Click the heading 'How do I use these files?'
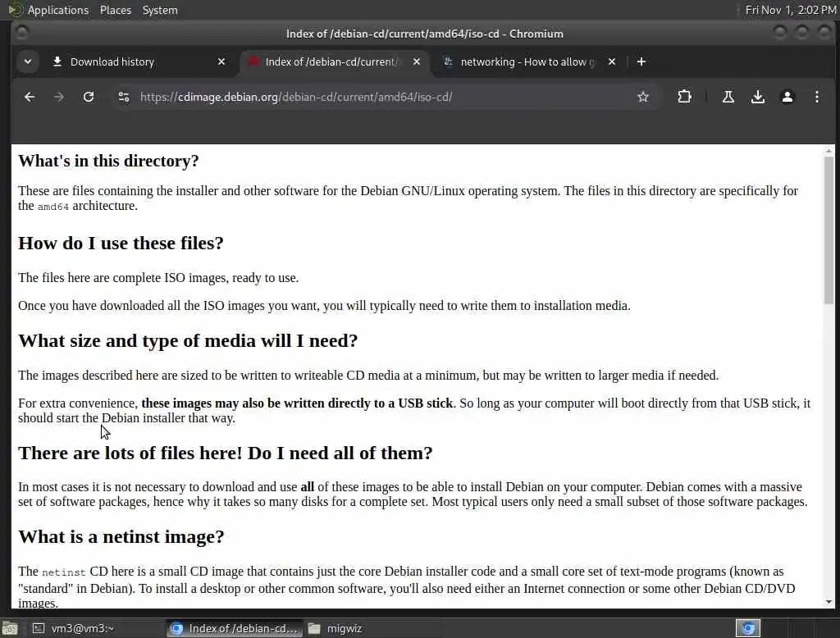 (x=121, y=244)
